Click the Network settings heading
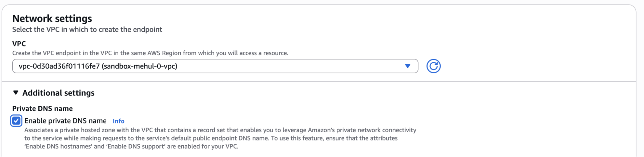Viewport: 644px width, 157px height. tap(52, 19)
